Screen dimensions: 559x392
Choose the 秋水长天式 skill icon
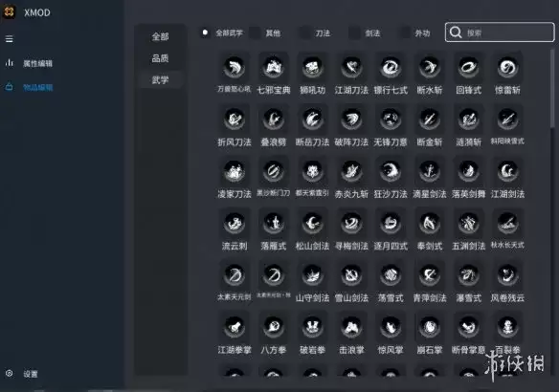pyautogui.click(x=507, y=223)
